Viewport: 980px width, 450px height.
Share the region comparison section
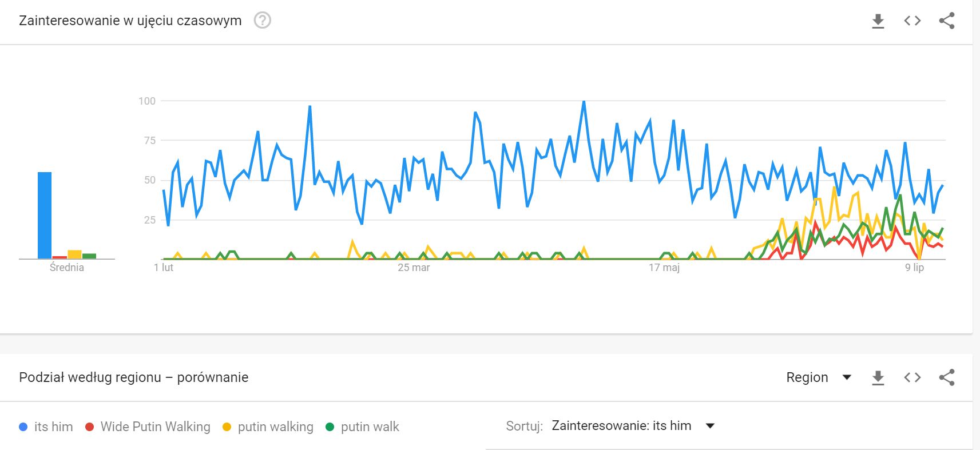click(947, 377)
